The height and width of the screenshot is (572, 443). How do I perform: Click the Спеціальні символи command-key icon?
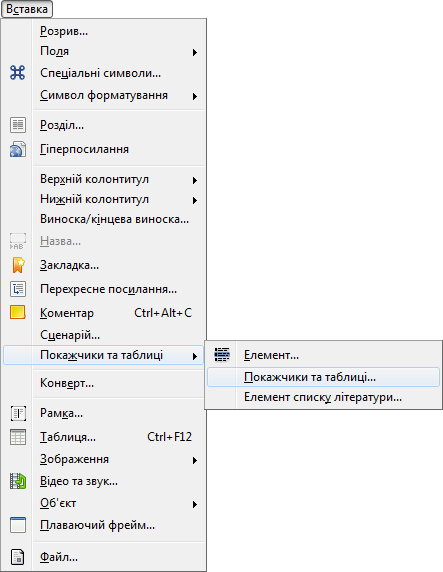pyautogui.click(x=18, y=73)
